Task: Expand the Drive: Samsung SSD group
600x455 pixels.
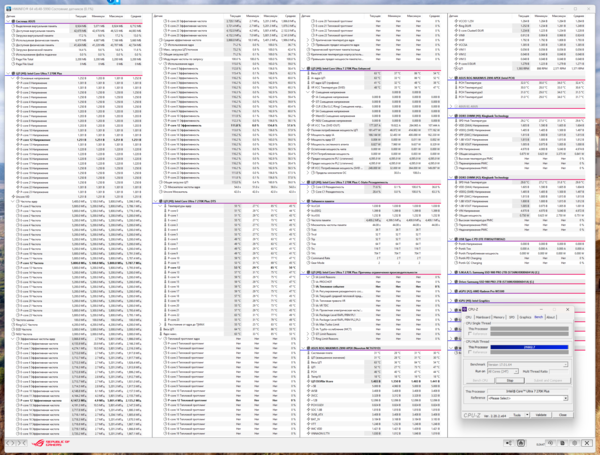Action: [451, 282]
